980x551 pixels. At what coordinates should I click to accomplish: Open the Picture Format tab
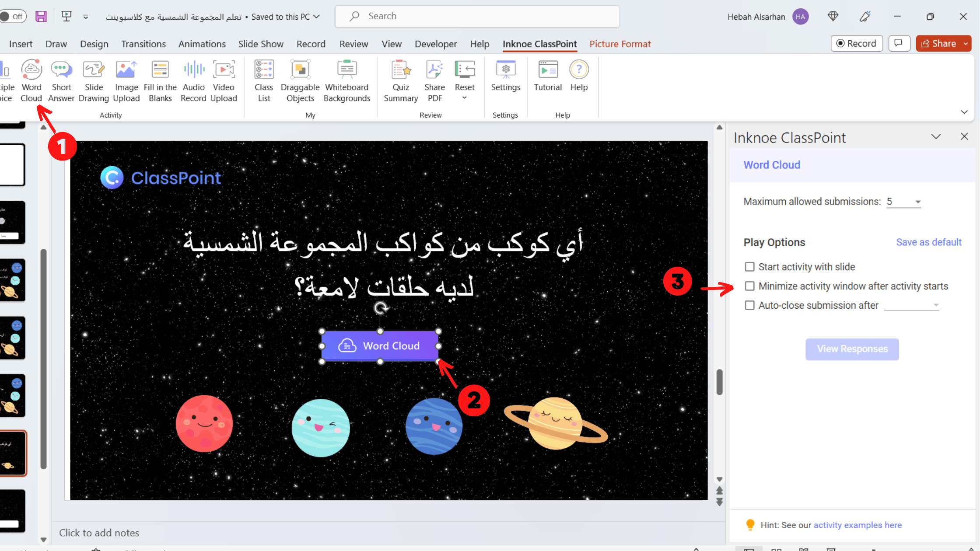pyautogui.click(x=620, y=44)
